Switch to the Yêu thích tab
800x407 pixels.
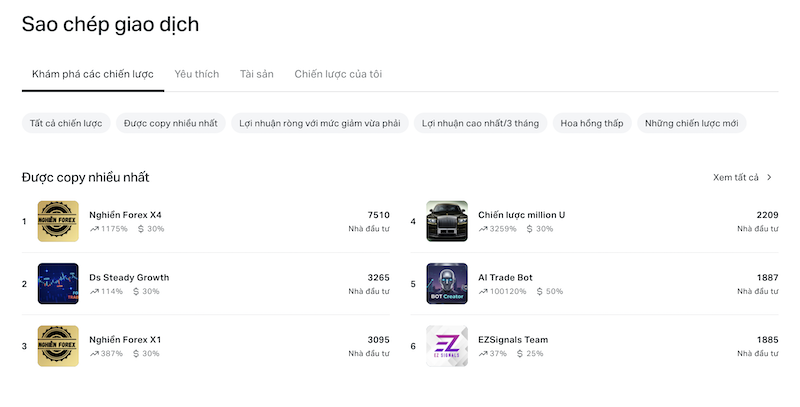coord(196,74)
